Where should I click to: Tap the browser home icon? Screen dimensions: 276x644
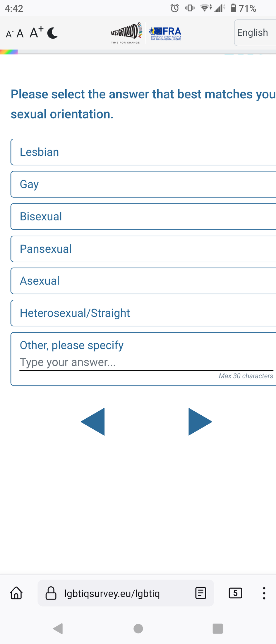[16, 593]
